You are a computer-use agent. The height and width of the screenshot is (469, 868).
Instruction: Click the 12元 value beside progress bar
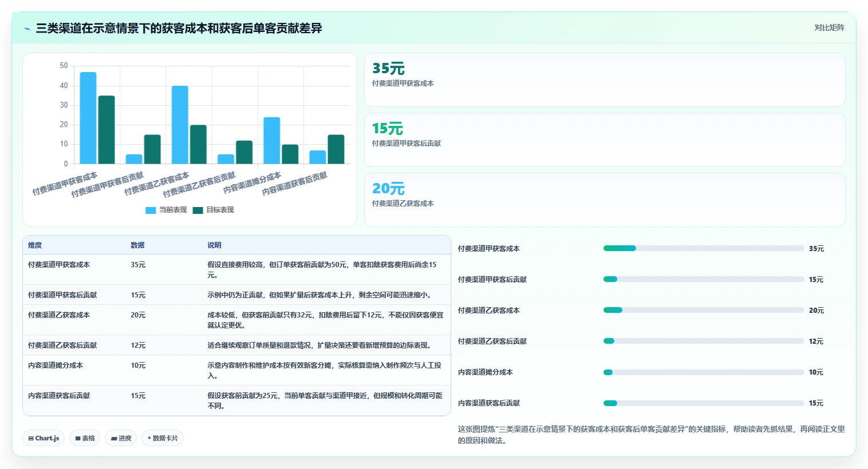[x=816, y=341]
